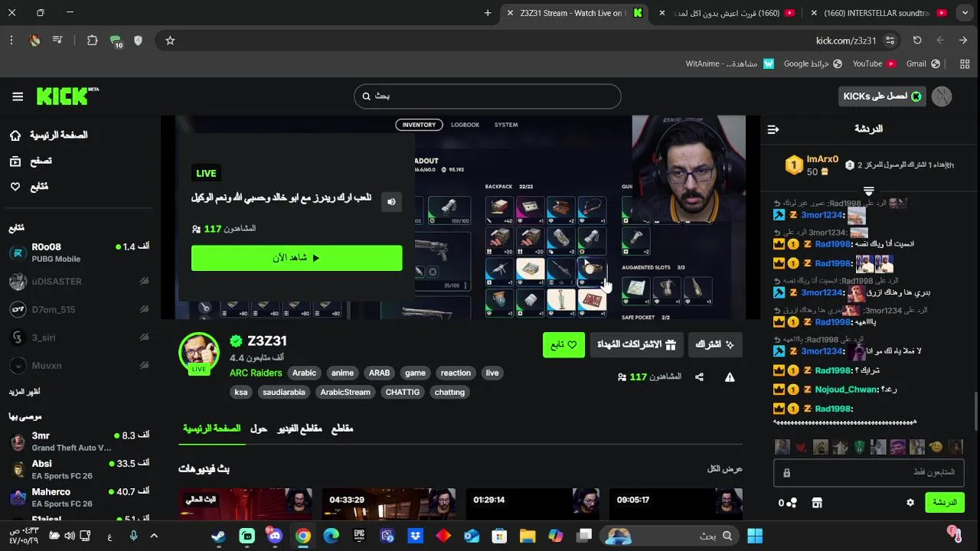980x551 pixels.
Task: Click the green Follow heart button
Action: 563,345
